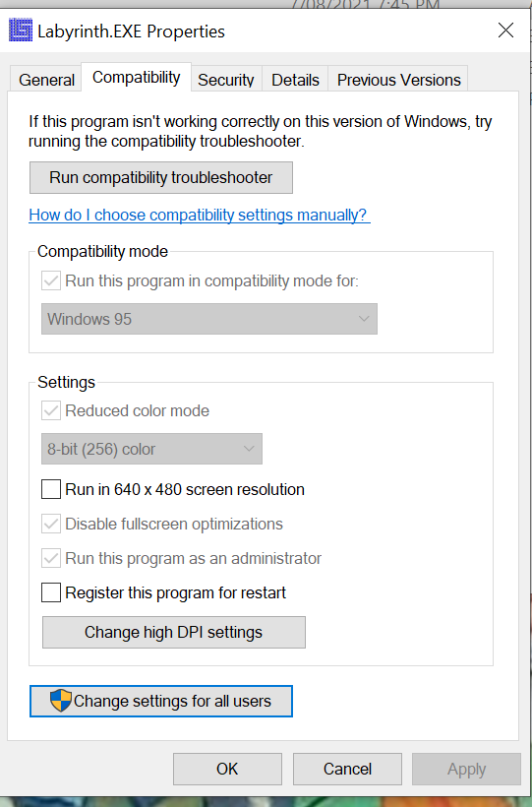The image size is (532, 807).
Task: Switch to the General tab
Action: [46, 80]
